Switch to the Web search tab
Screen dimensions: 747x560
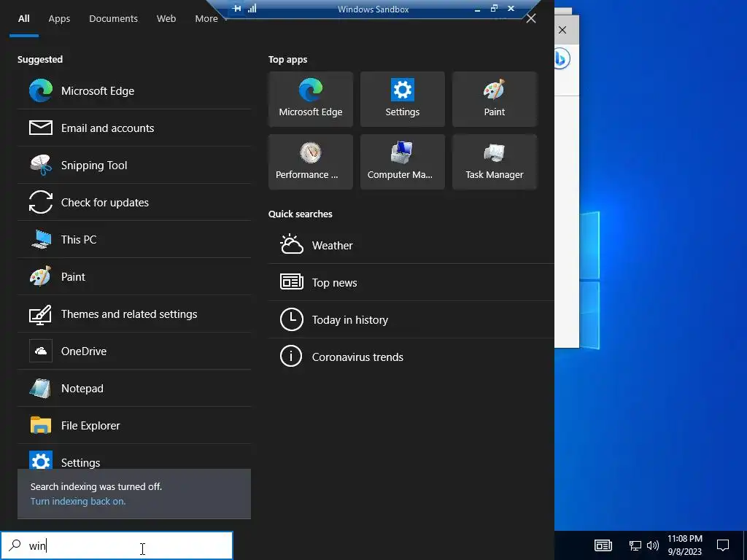166,18
